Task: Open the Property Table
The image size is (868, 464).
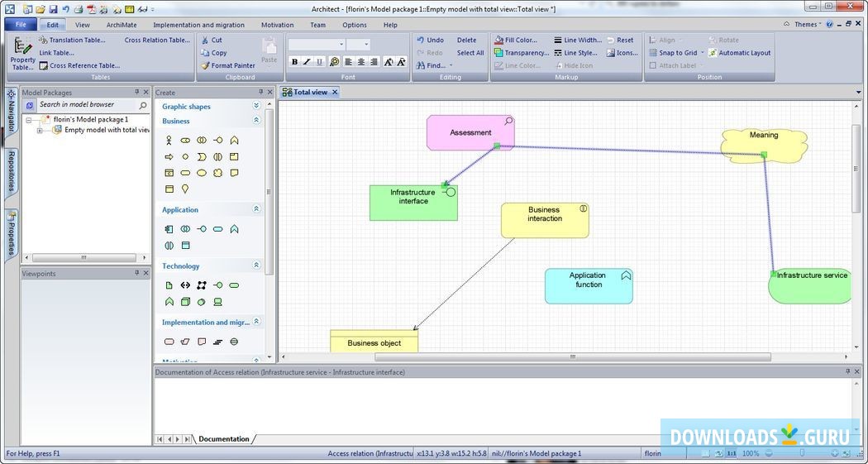Action: point(22,54)
